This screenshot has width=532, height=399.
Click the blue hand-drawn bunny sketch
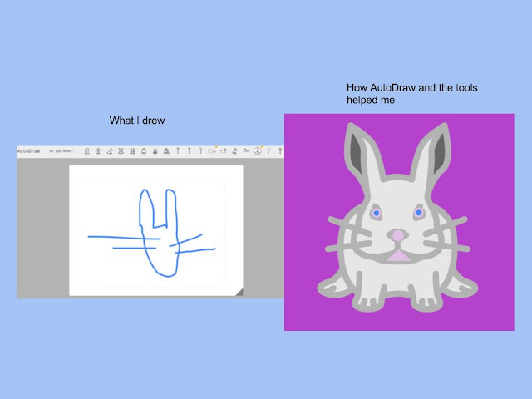[x=152, y=233]
